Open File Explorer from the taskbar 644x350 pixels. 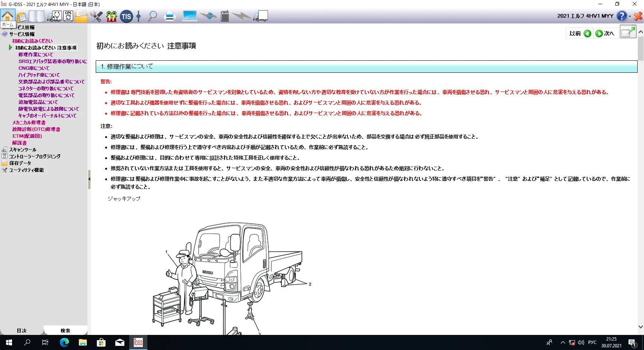pos(83,342)
